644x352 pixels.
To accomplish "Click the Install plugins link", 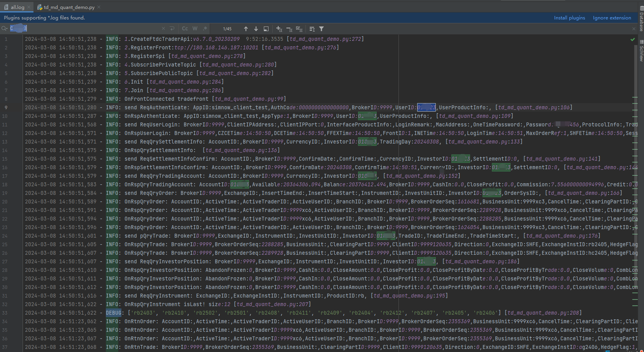I will point(569,18).
